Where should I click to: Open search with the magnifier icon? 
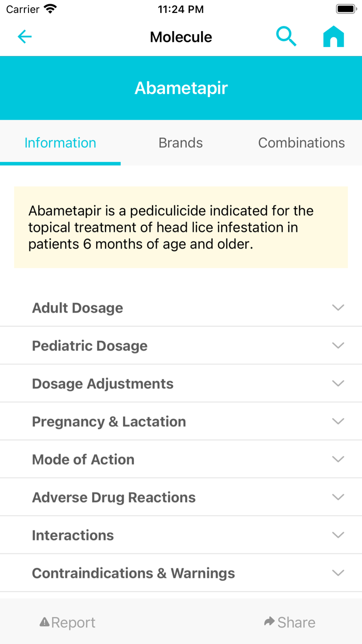coord(286,37)
